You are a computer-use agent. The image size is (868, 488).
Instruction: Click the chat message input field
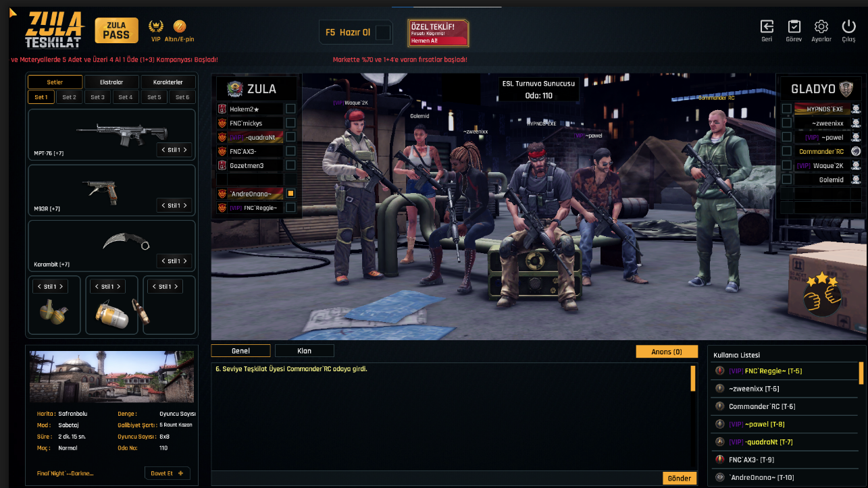(436, 479)
